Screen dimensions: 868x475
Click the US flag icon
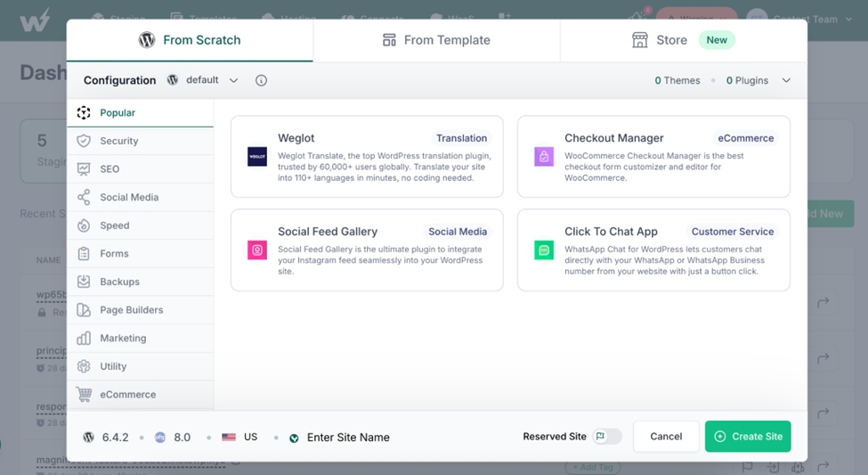229,438
